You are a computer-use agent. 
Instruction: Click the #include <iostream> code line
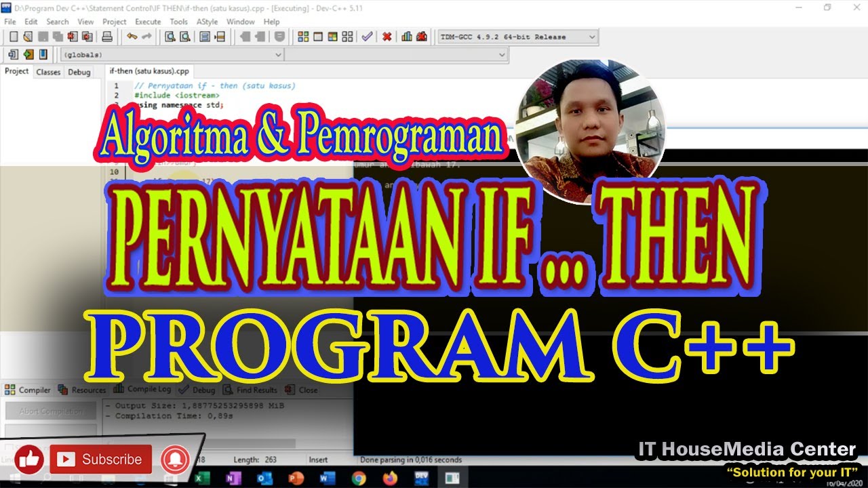[x=176, y=96]
